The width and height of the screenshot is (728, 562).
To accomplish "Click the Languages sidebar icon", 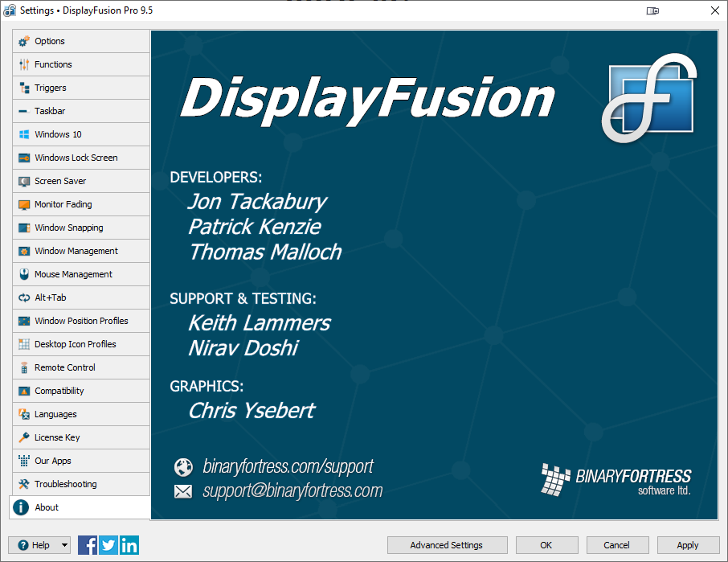I will 22,414.
